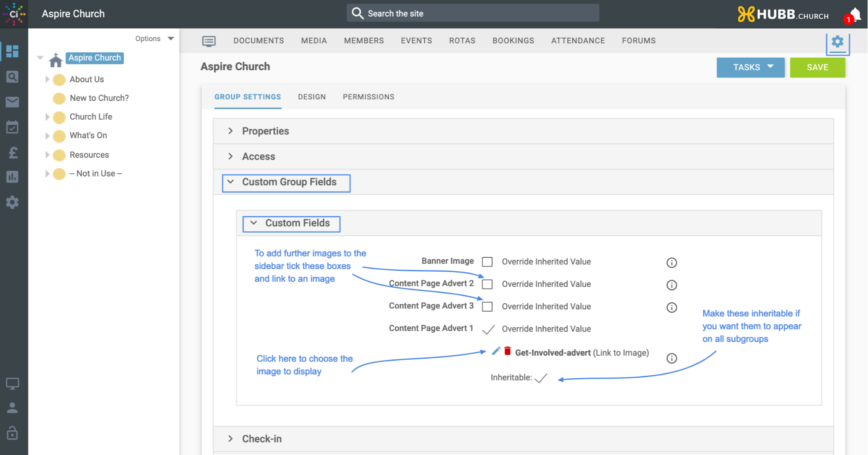
Task: Show info for Banner Image field
Action: point(671,263)
